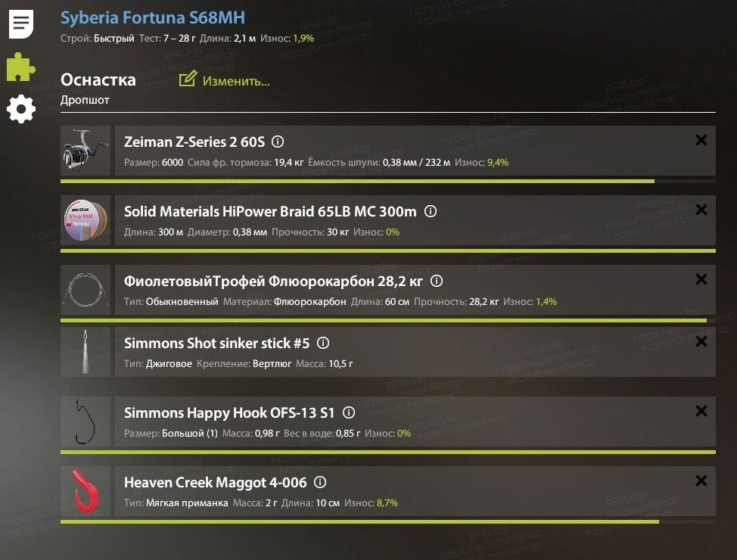Select the Zeiman reel thumbnail
The image size is (737, 560).
(x=86, y=151)
